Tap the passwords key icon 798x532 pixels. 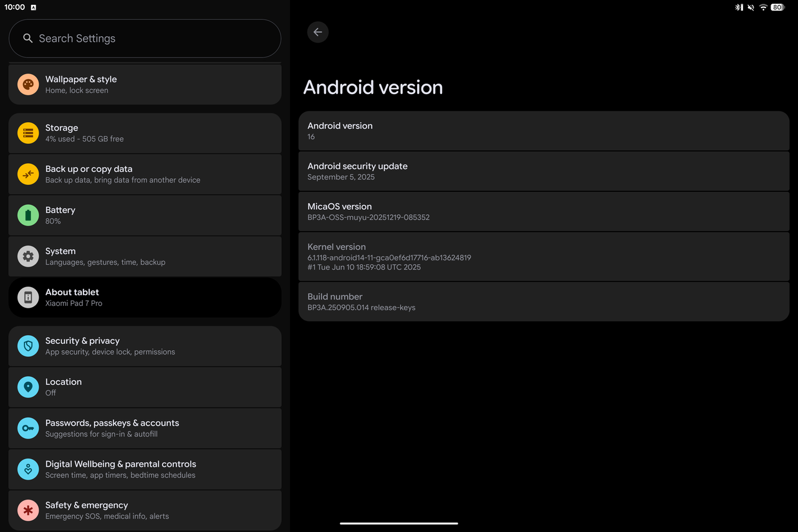[x=28, y=428]
